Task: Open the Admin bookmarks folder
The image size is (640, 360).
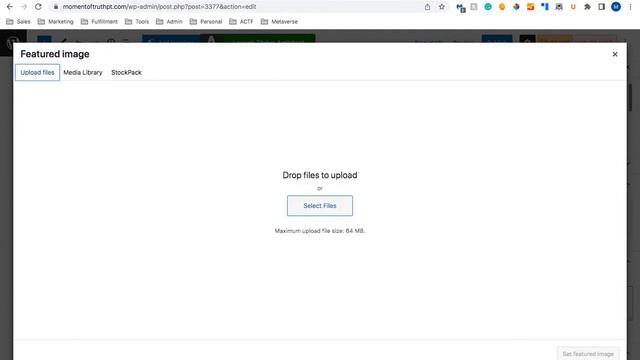Action: click(169, 22)
